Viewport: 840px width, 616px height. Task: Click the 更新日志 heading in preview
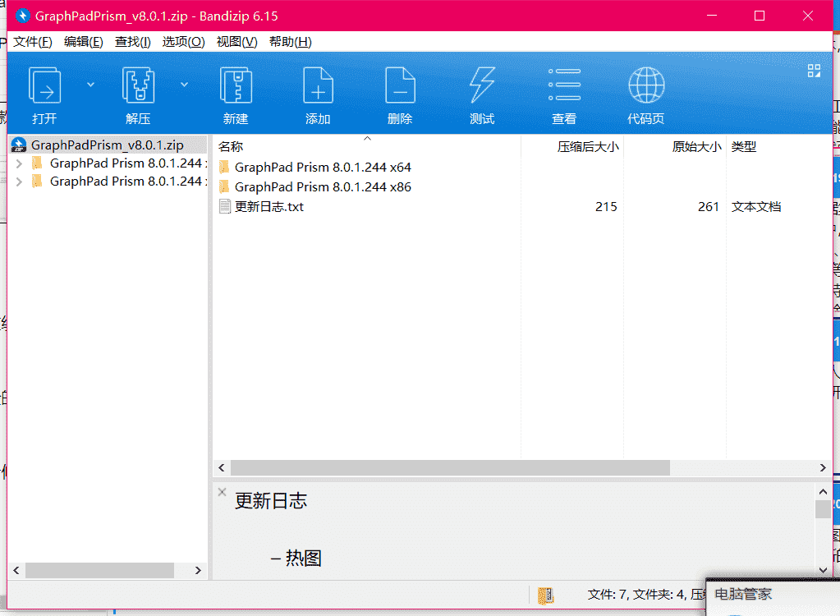pos(271,501)
